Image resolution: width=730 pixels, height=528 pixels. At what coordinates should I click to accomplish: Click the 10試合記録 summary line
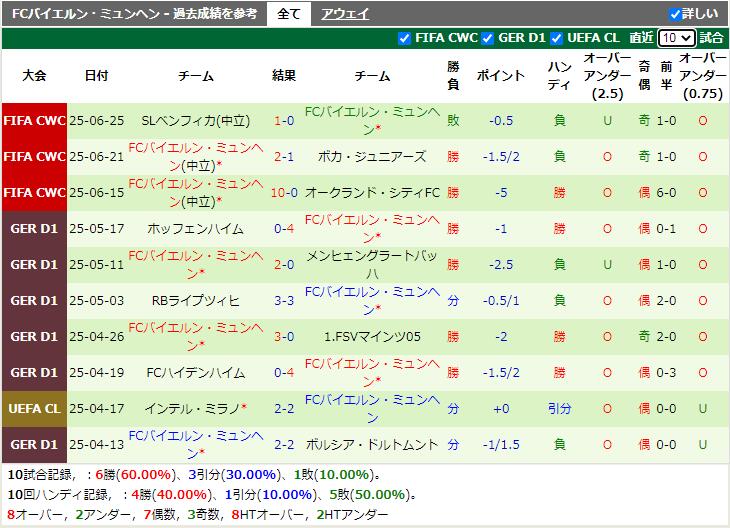195,474
